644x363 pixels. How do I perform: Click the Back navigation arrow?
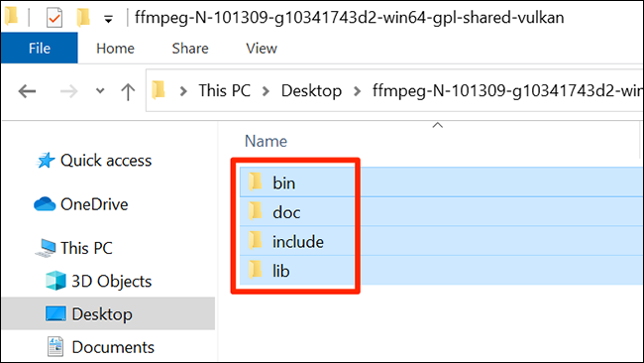pyautogui.click(x=27, y=91)
